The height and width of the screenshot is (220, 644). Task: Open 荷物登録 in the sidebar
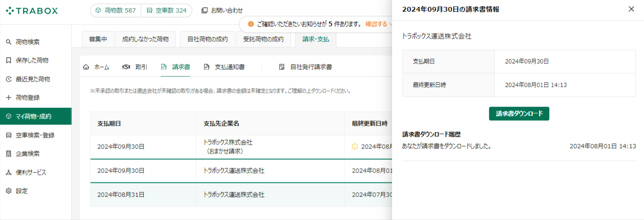click(36, 98)
